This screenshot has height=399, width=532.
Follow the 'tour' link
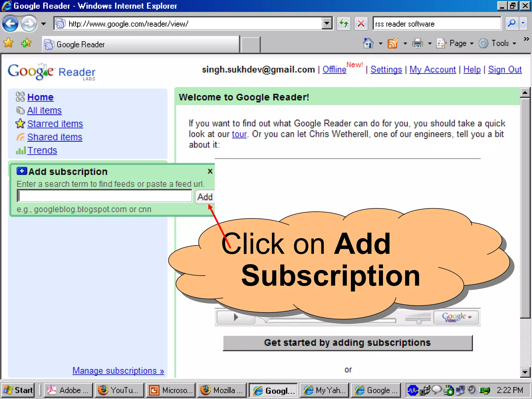[239, 134]
